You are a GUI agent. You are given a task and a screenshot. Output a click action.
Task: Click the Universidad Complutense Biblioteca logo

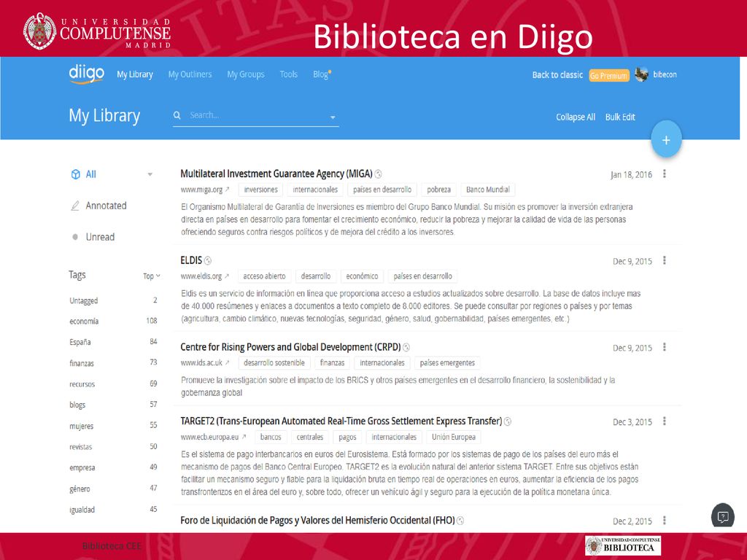click(x=623, y=545)
